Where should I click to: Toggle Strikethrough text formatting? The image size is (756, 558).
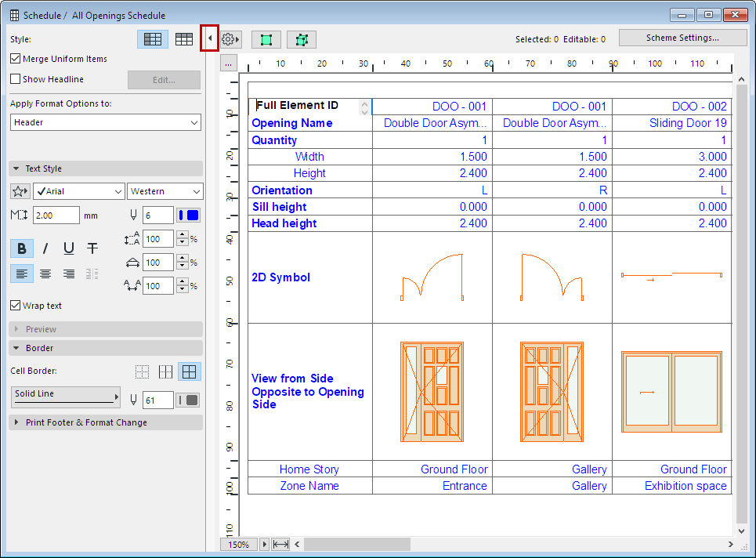tap(92, 248)
